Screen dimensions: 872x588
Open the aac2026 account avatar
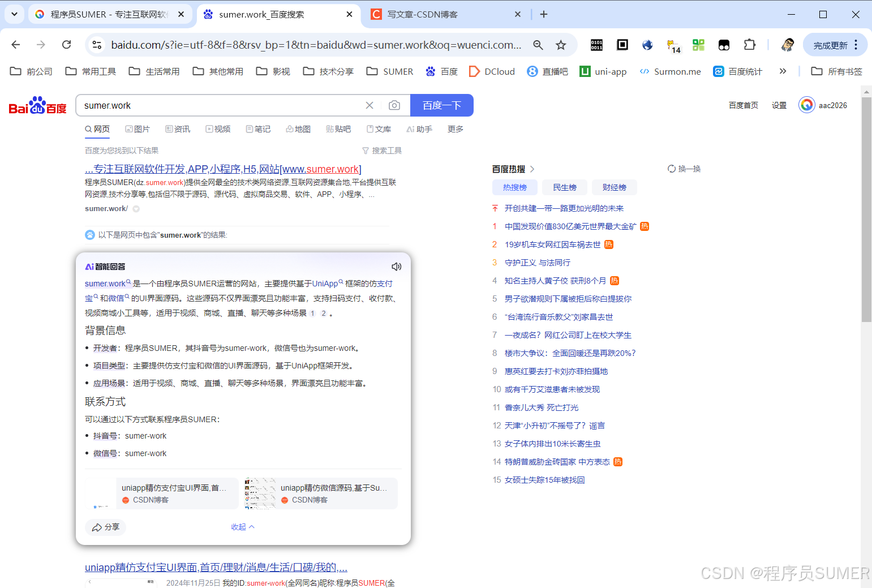[807, 105]
